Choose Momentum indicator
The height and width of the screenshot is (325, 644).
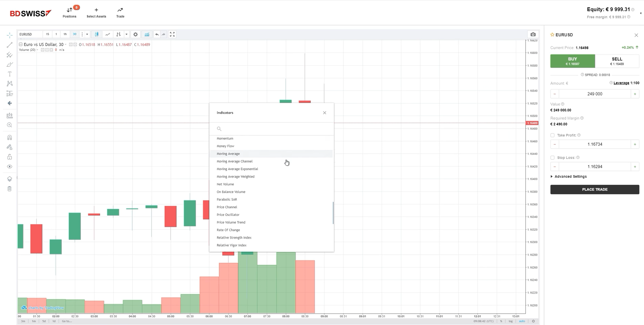pos(271,138)
